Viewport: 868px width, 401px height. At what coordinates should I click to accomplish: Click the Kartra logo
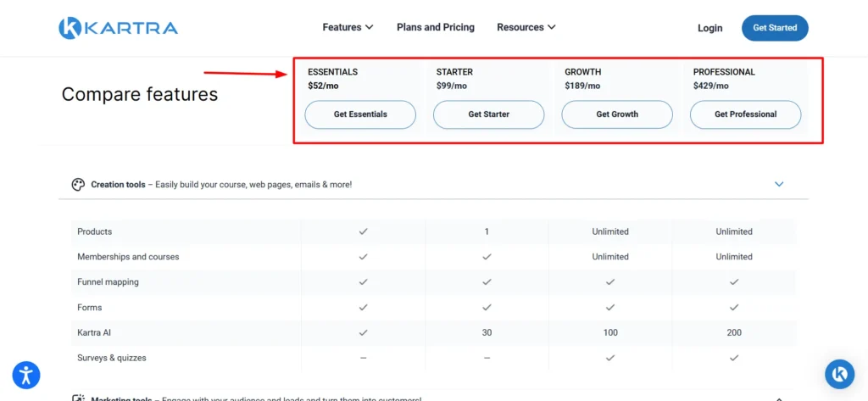(119, 28)
